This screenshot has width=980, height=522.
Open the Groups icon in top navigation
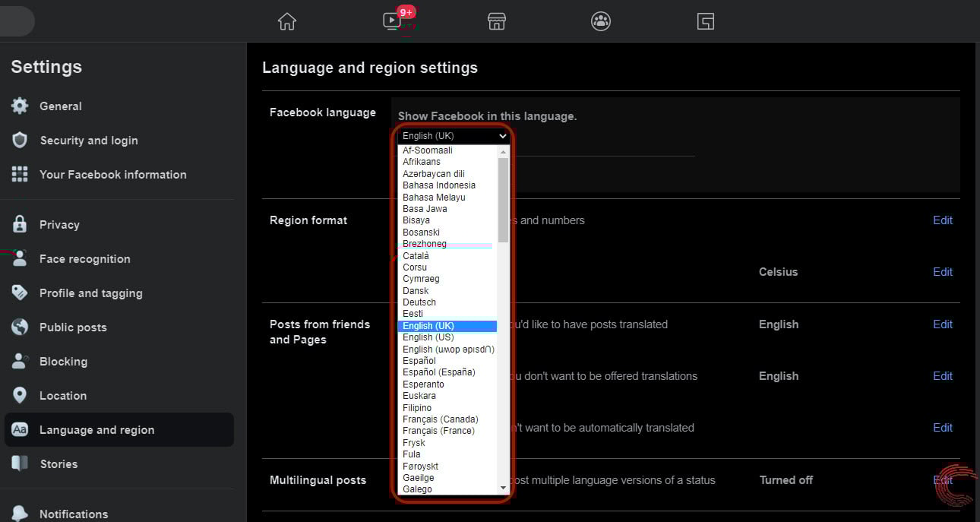[600, 21]
